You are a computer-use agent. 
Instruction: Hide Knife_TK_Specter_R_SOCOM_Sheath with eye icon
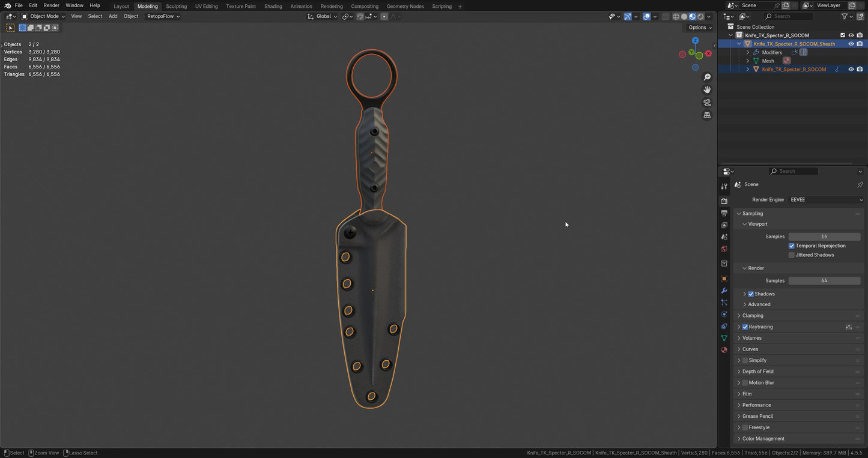851,44
